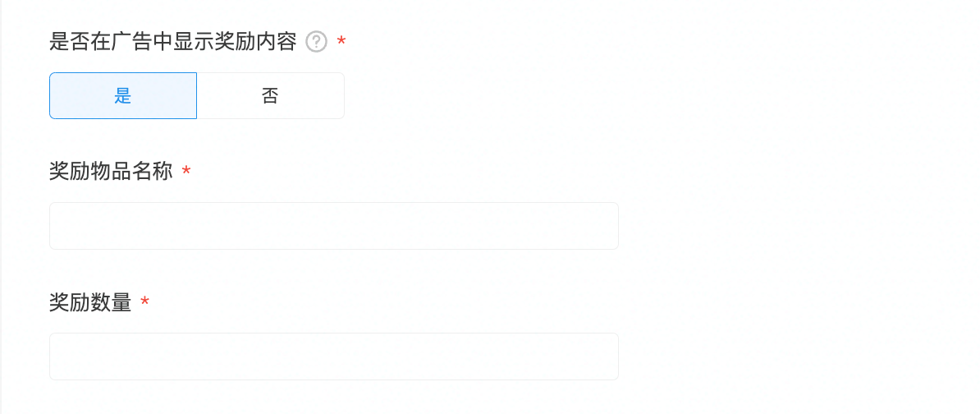Select 是 to show reward content
The height and width of the screenshot is (414, 980).
click(x=123, y=96)
